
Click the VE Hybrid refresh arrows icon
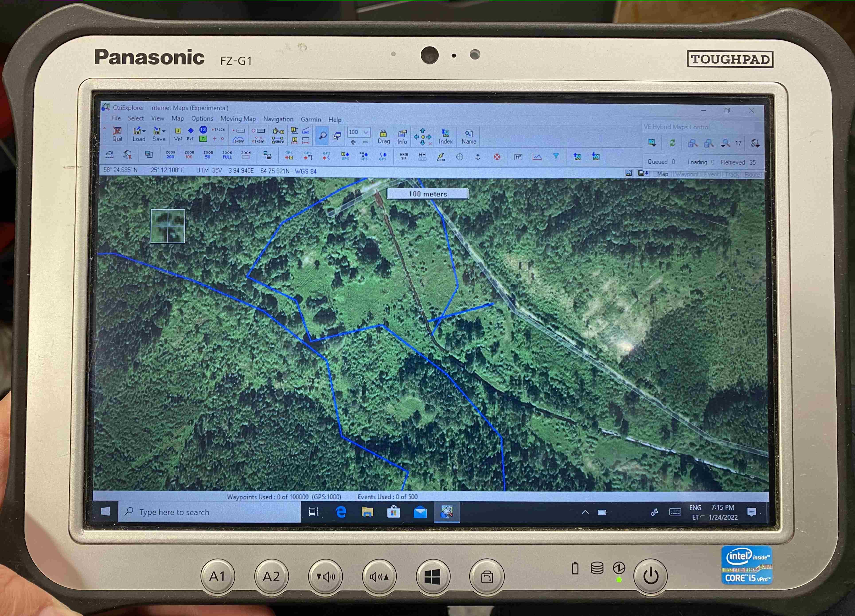pyautogui.click(x=672, y=143)
